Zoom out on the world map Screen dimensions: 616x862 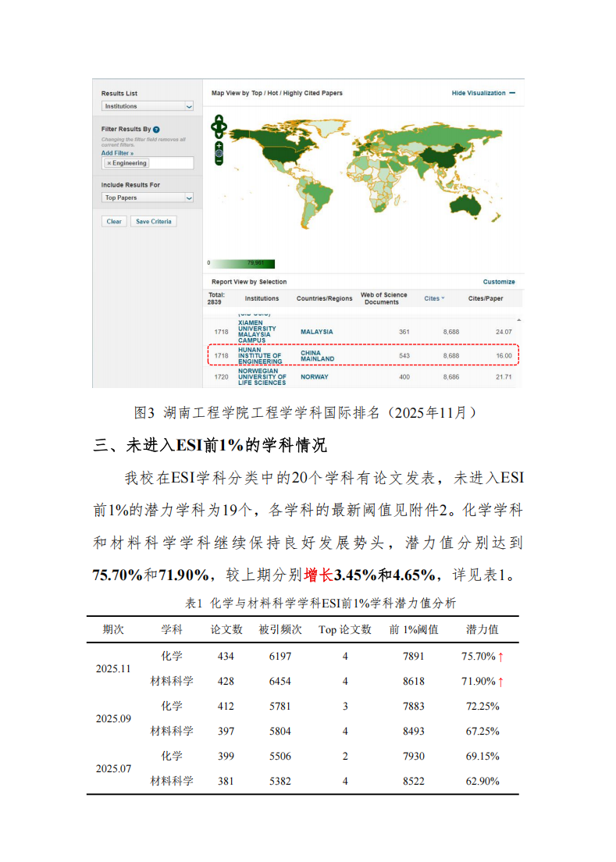pos(219,162)
